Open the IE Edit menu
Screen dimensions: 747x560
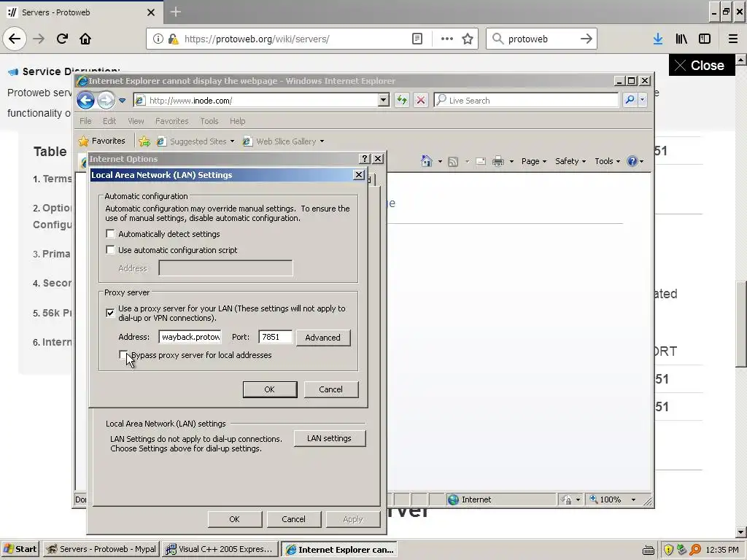click(x=109, y=121)
